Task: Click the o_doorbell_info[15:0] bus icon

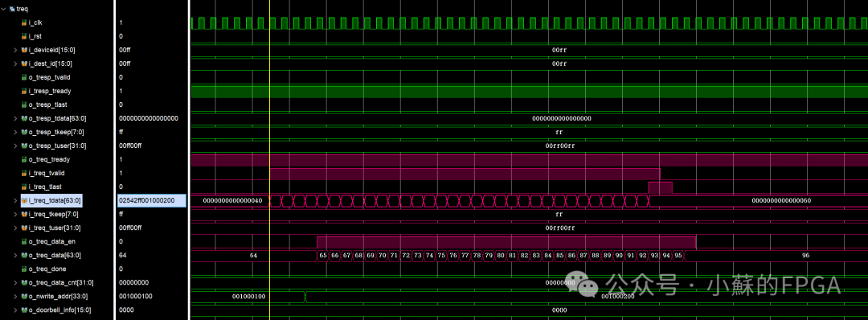Action: tap(24, 310)
